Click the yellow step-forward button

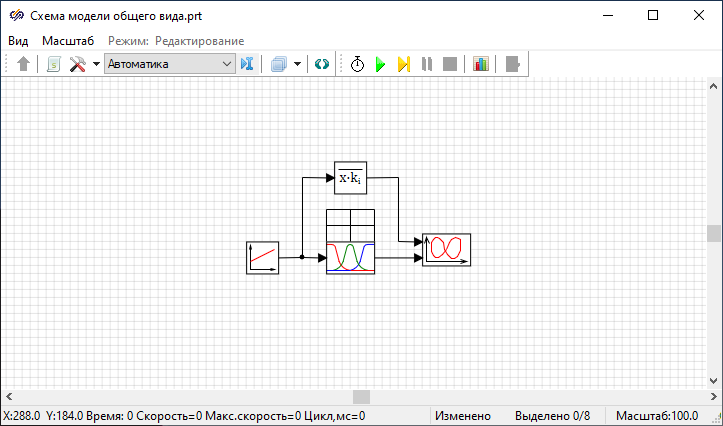point(403,64)
